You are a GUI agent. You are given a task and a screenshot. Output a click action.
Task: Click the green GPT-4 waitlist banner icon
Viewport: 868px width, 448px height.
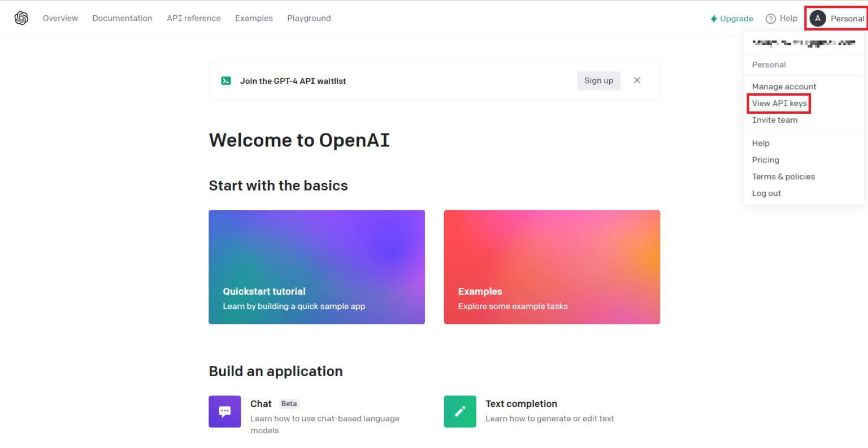coord(225,80)
